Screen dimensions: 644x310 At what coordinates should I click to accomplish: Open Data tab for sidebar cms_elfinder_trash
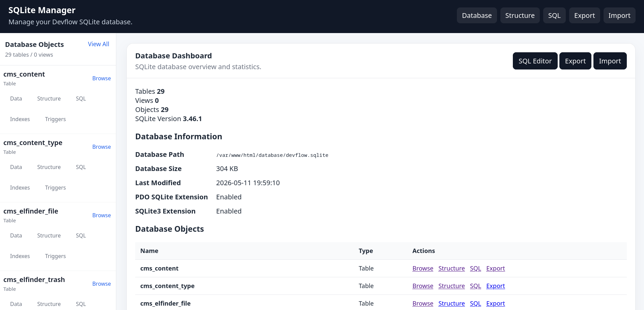(16, 304)
